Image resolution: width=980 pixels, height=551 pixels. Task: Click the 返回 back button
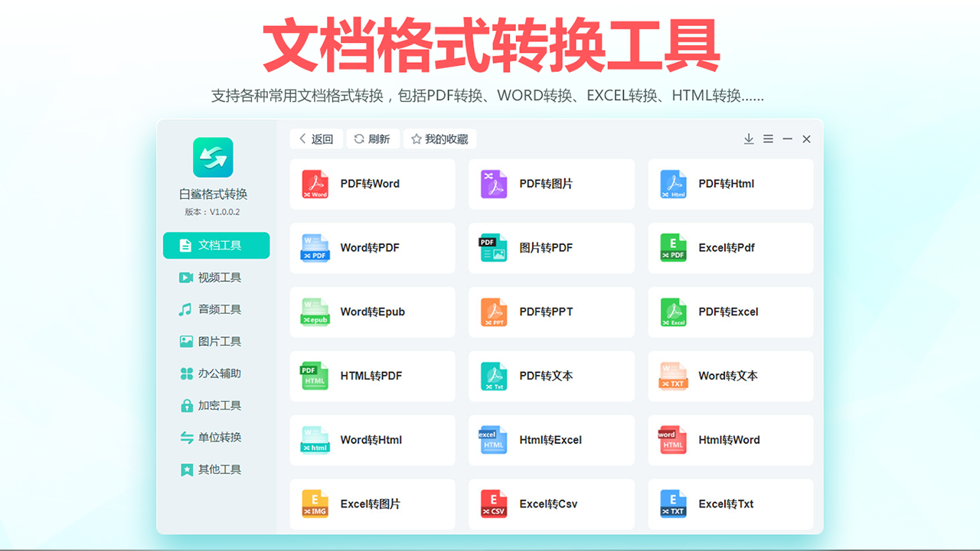pyautogui.click(x=316, y=139)
